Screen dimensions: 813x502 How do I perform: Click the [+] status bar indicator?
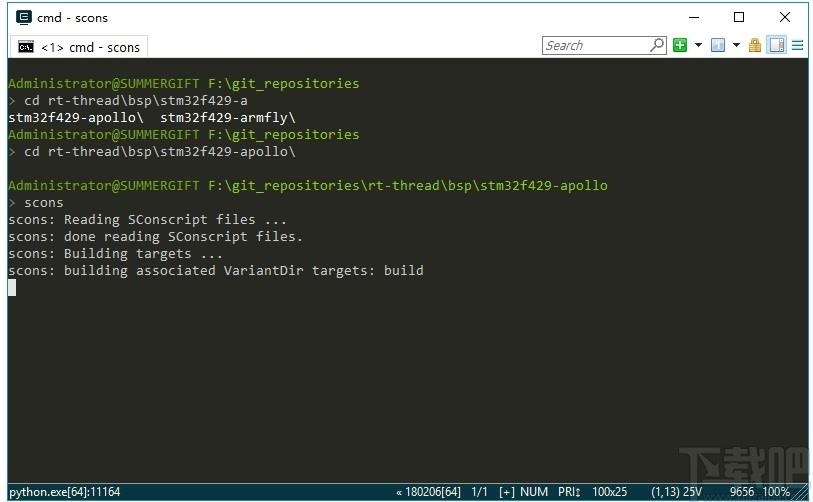click(x=507, y=492)
